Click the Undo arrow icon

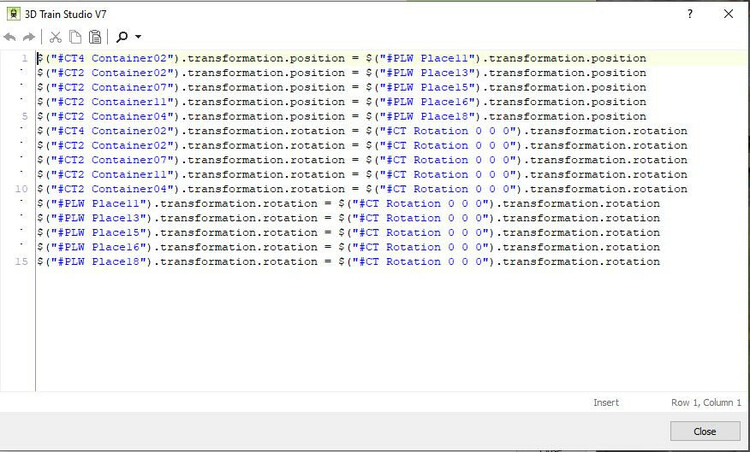pos(10,37)
